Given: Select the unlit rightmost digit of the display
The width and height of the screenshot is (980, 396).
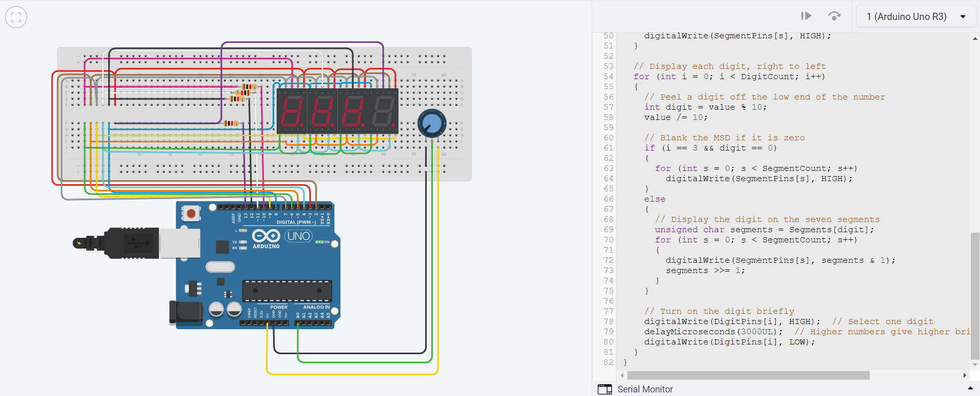Looking at the screenshot, I should click(x=383, y=111).
